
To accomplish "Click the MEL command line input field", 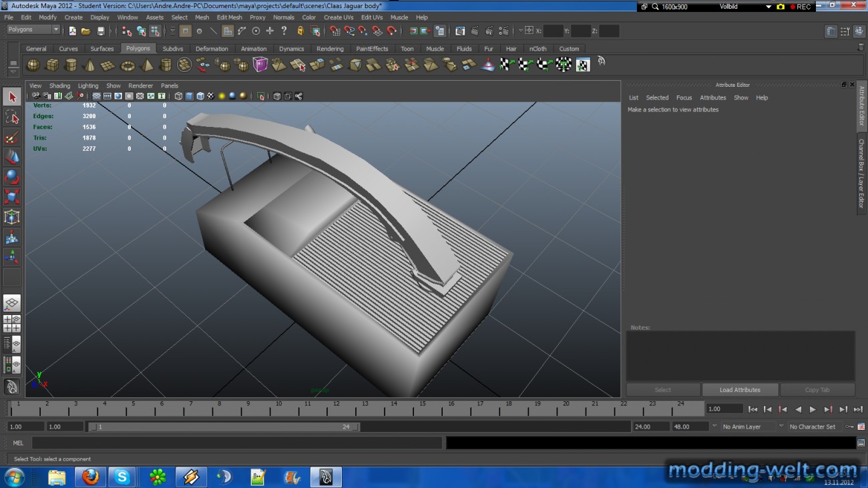I will (237, 443).
